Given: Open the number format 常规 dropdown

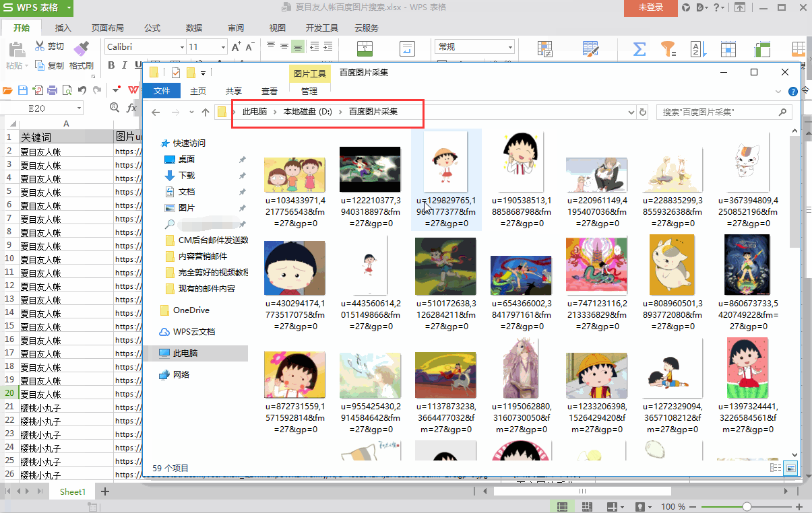Looking at the screenshot, I should tap(510, 47).
